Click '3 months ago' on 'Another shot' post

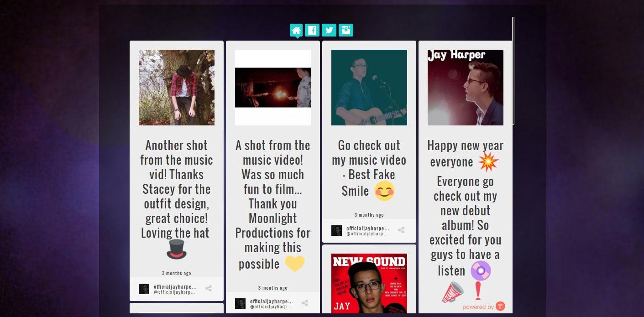(x=177, y=273)
